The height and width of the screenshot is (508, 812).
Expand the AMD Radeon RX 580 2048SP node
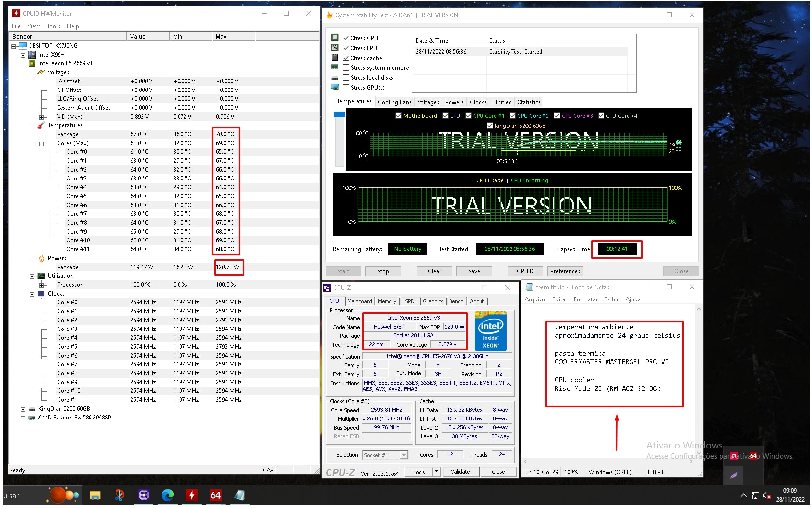(x=23, y=418)
